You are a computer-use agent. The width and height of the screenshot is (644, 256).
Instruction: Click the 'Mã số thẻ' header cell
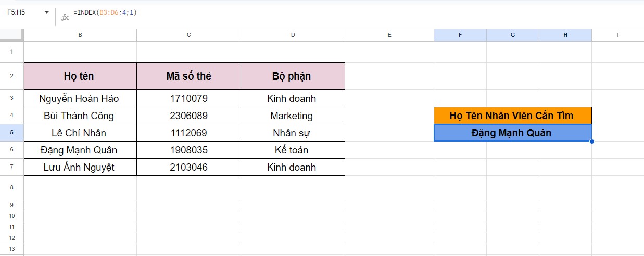click(x=188, y=76)
